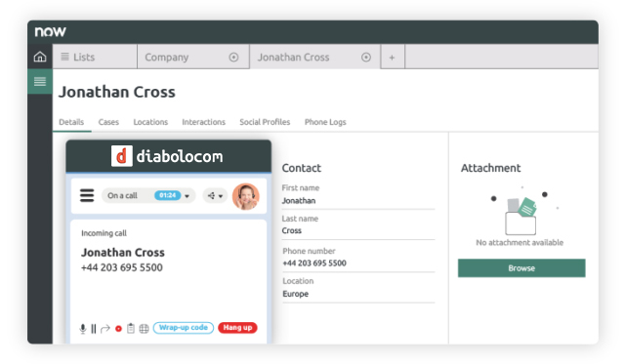Close the Company tab with its circle icon
This screenshot has height=364, width=625.
233,58
